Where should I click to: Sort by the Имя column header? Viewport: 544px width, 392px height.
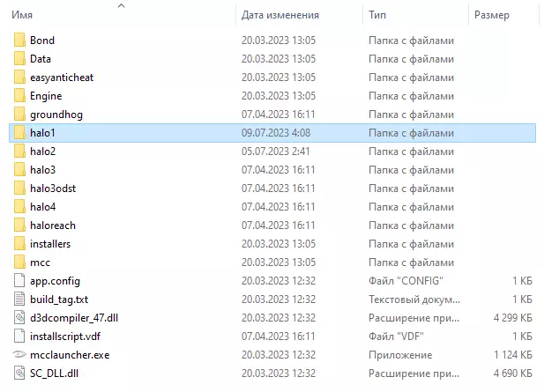[x=22, y=15]
